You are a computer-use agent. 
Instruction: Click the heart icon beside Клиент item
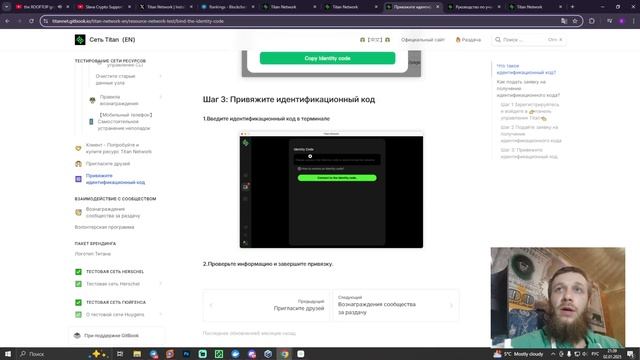point(78,148)
